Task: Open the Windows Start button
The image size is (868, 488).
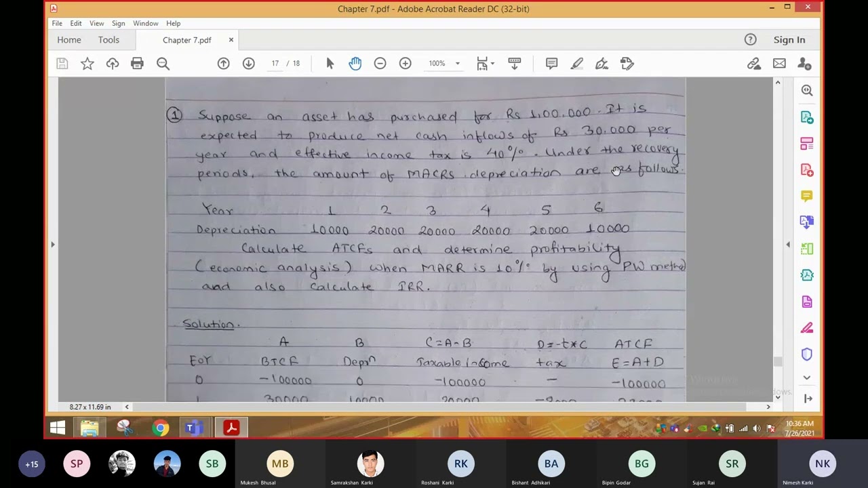Action: tap(58, 428)
